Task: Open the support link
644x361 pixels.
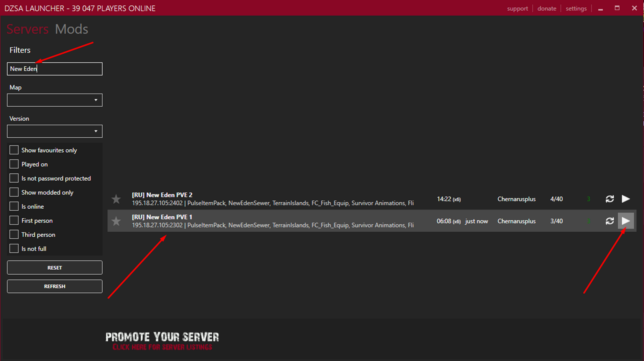Action: pyautogui.click(x=517, y=8)
